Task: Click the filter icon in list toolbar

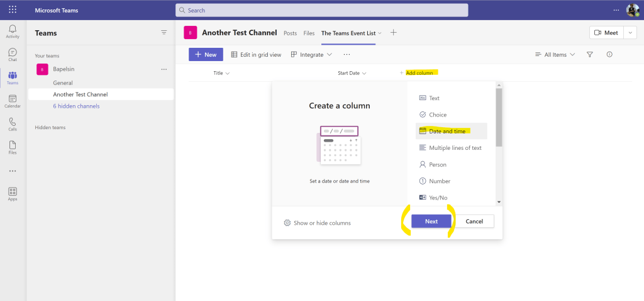Action: [x=590, y=55]
